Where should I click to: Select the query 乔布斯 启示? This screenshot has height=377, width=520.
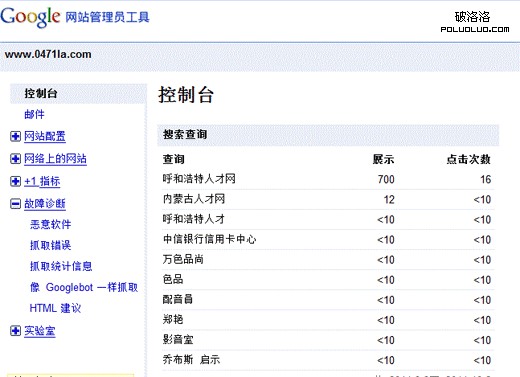[191, 359]
